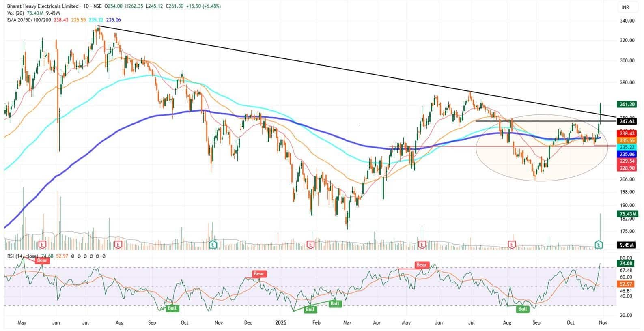Click the red earnings marker near August 2024

coord(118,245)
